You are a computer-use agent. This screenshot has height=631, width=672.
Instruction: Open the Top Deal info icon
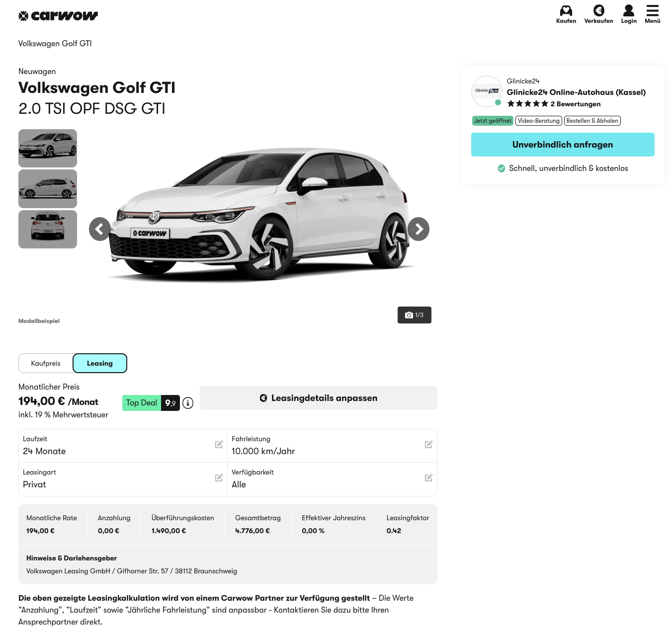tap(188, 403)
